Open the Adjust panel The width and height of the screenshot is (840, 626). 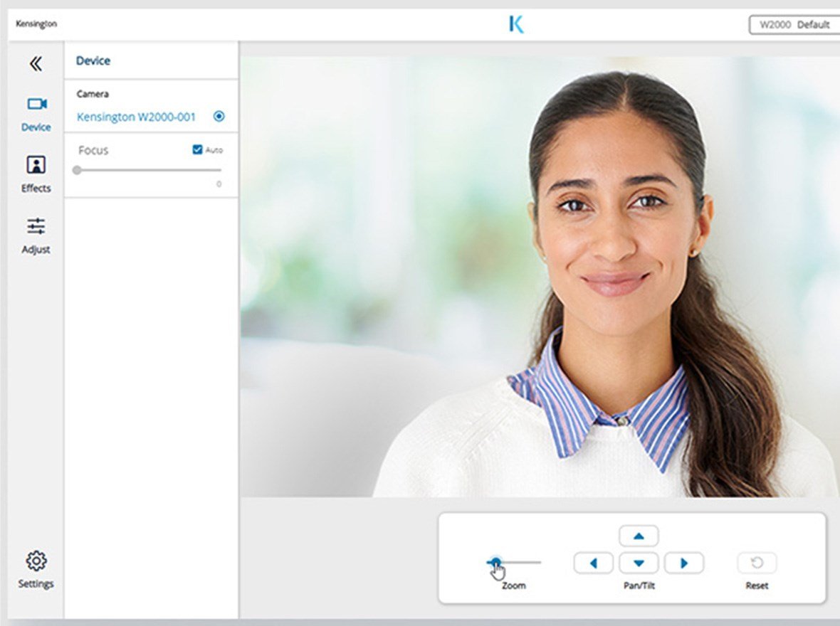pyautogui.click(x=36, y=235)
